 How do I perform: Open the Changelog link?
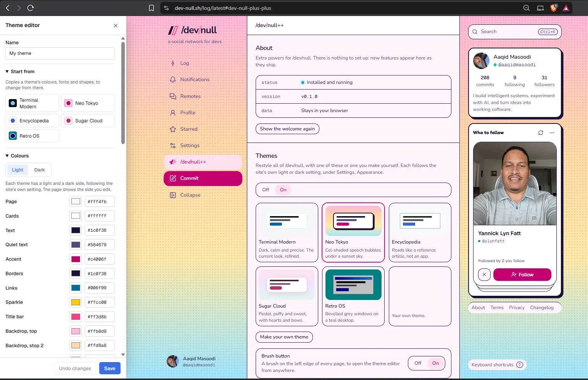click(x=541, y=308)
